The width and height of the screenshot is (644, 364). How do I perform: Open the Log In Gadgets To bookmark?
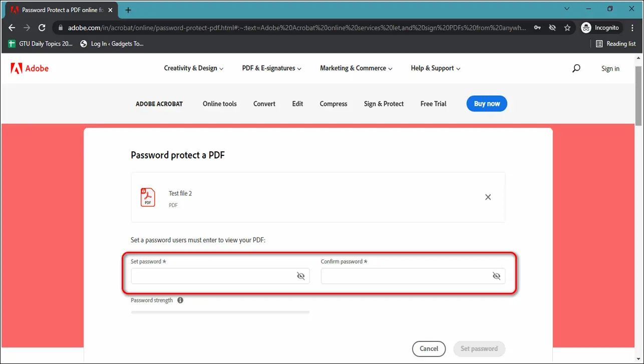coord(112,44)
